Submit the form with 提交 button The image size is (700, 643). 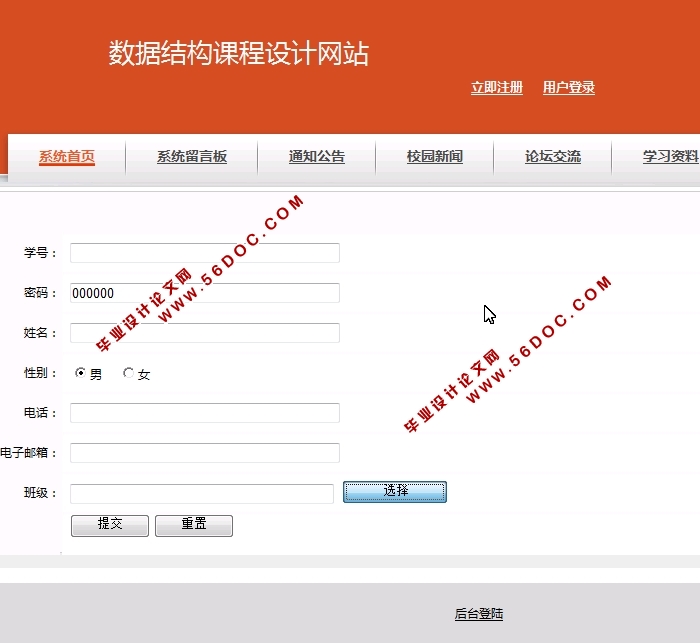coord(110,525)
